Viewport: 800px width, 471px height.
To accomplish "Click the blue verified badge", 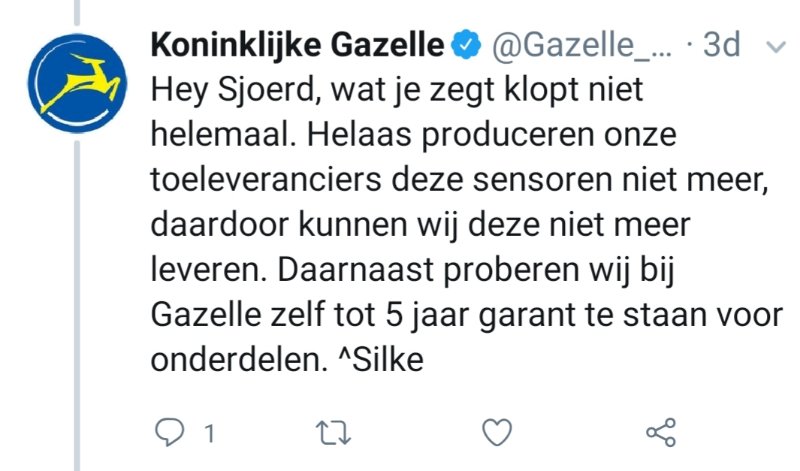I will 465,45.
